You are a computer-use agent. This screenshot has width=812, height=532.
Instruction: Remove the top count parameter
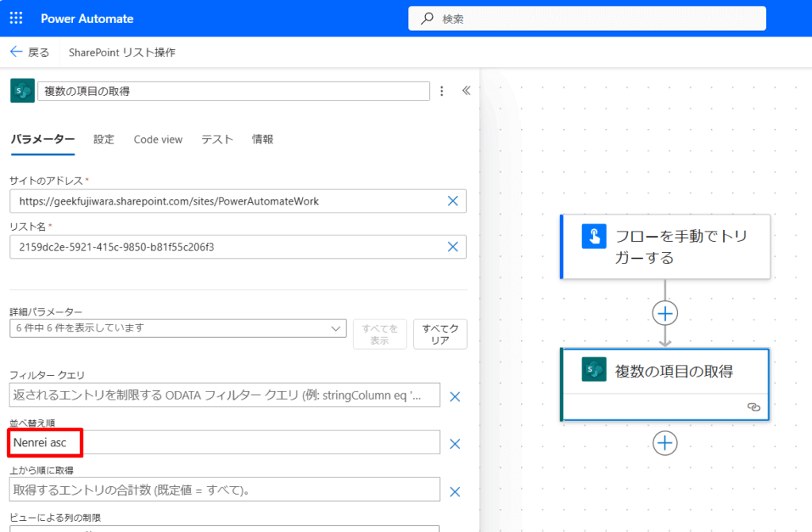tap(454, 492)
